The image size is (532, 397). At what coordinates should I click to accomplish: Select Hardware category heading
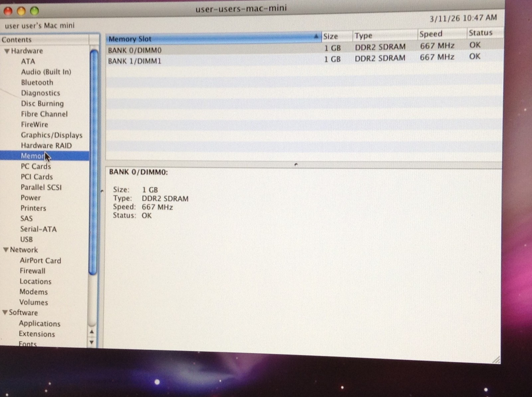(x=27, y=51)
